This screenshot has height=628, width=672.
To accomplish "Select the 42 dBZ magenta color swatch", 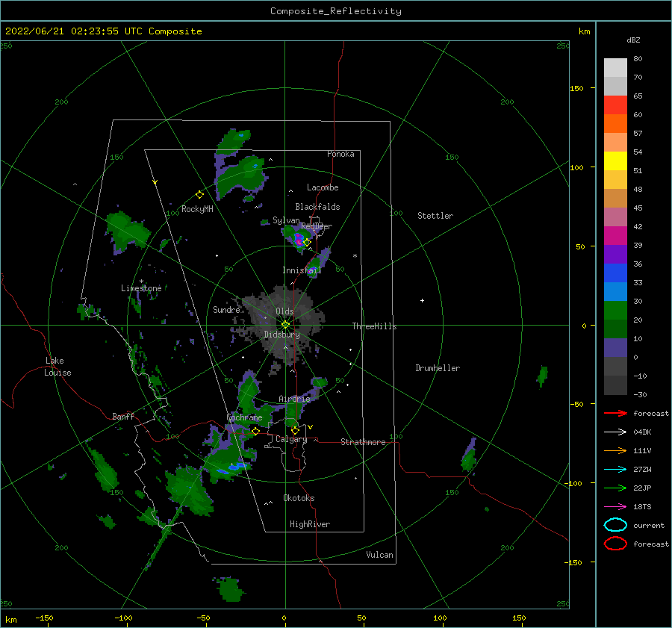I will point(615,235).
